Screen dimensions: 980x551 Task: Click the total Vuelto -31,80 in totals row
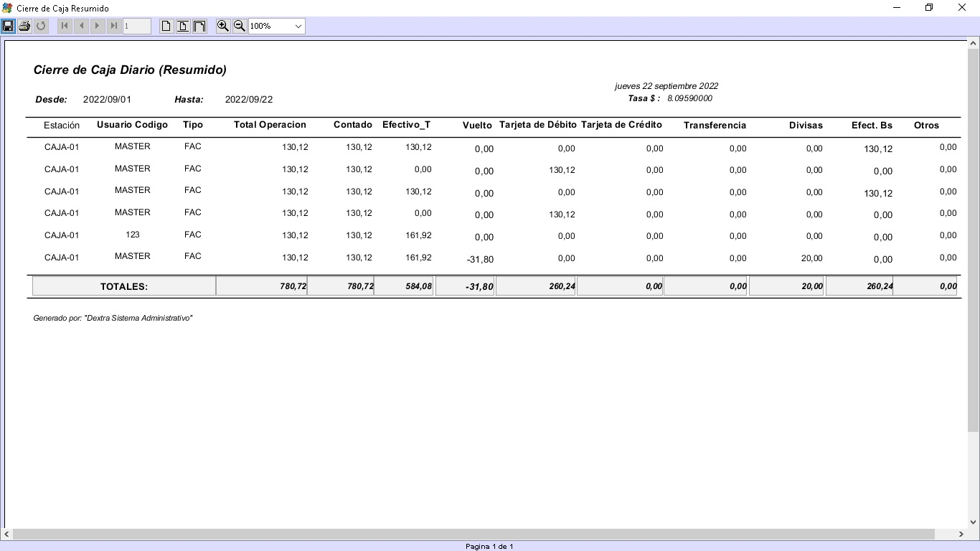tap(480, 287)
